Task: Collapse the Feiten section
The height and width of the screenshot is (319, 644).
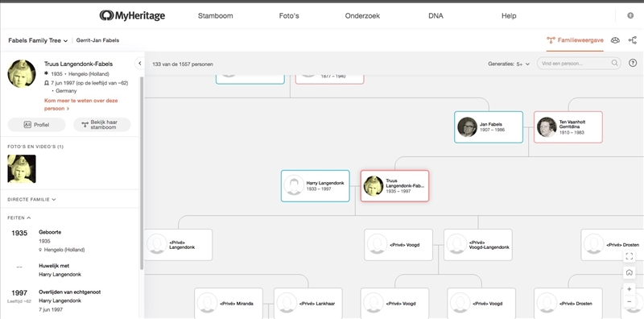Action: [x=19, y=217]
